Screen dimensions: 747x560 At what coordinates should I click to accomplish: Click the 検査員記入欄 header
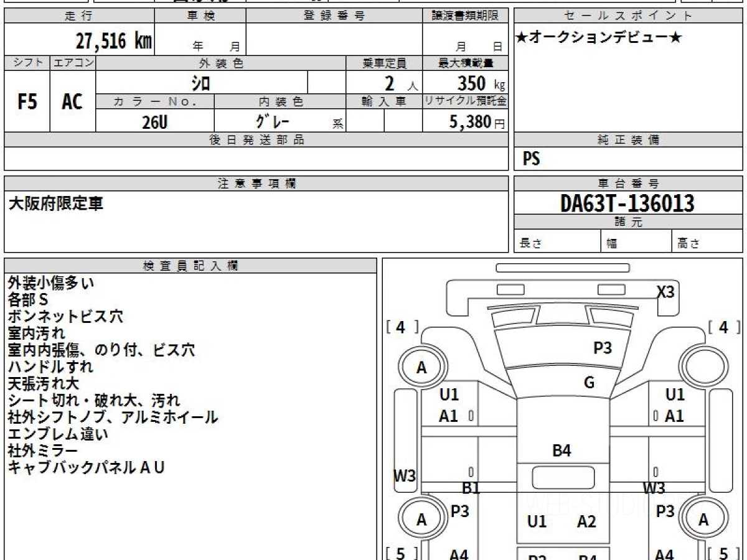click(x=190, y=266)
